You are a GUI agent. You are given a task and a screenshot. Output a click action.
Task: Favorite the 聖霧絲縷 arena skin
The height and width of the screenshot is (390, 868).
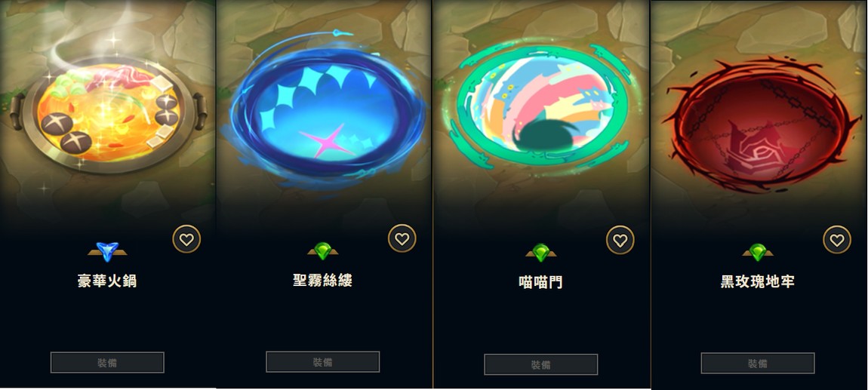[402, 238]
